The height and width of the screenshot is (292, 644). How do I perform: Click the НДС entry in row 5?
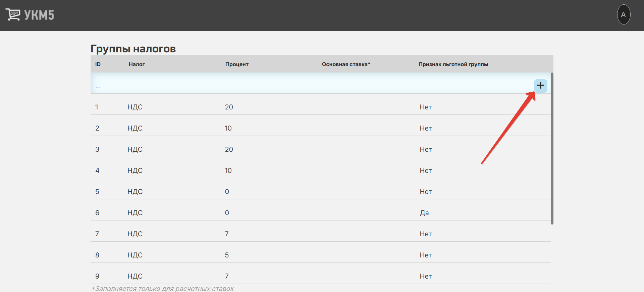click(135, 192)
